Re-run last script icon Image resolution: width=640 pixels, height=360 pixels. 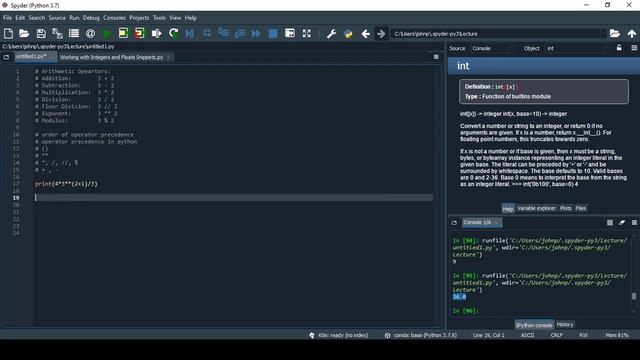coord(173,33)
